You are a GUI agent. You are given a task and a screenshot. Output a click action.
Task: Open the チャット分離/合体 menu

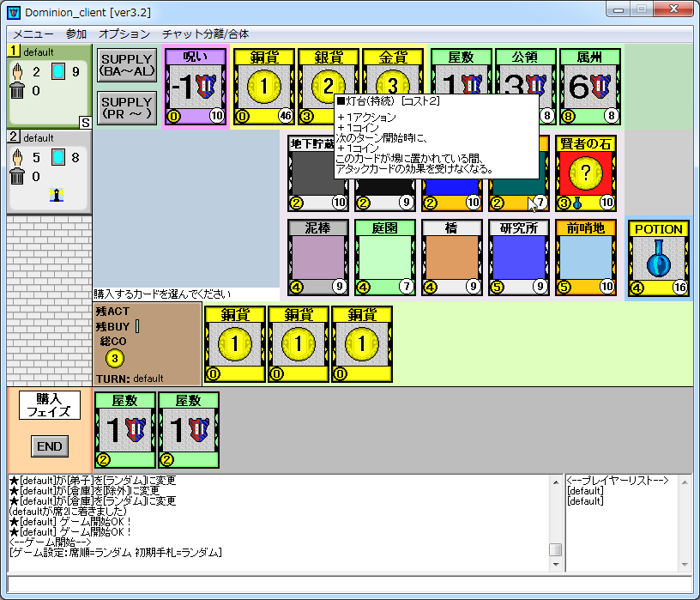pyautogui.click(x=205, y=34)
